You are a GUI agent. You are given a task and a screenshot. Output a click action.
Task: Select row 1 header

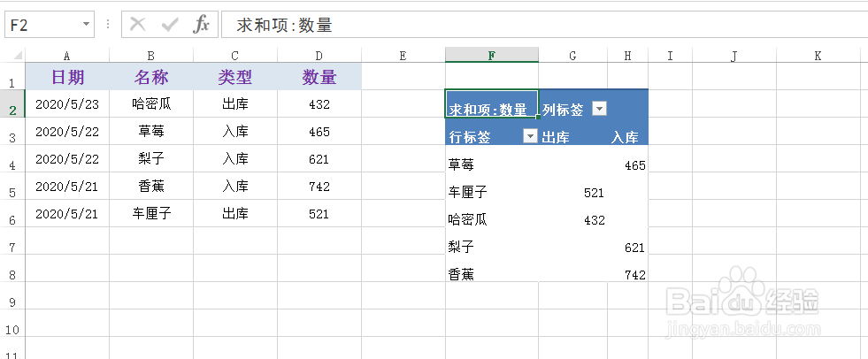click(12, 77)
